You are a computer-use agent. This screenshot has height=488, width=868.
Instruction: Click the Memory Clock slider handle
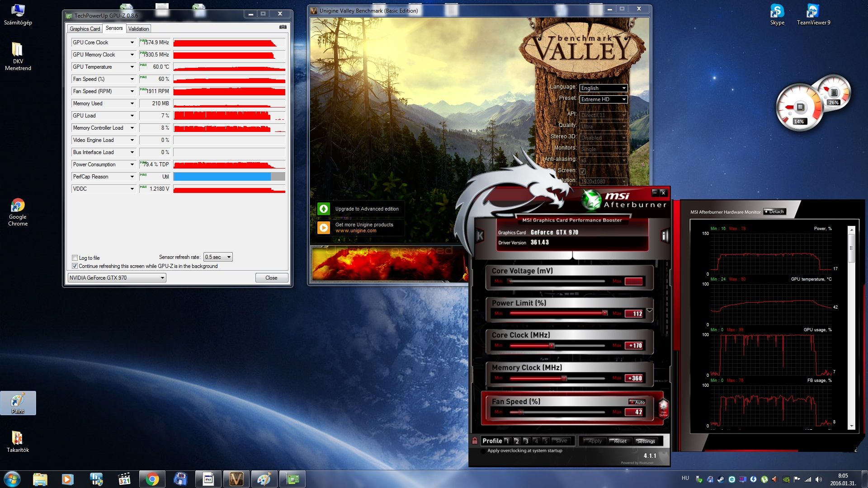[564, 378]
